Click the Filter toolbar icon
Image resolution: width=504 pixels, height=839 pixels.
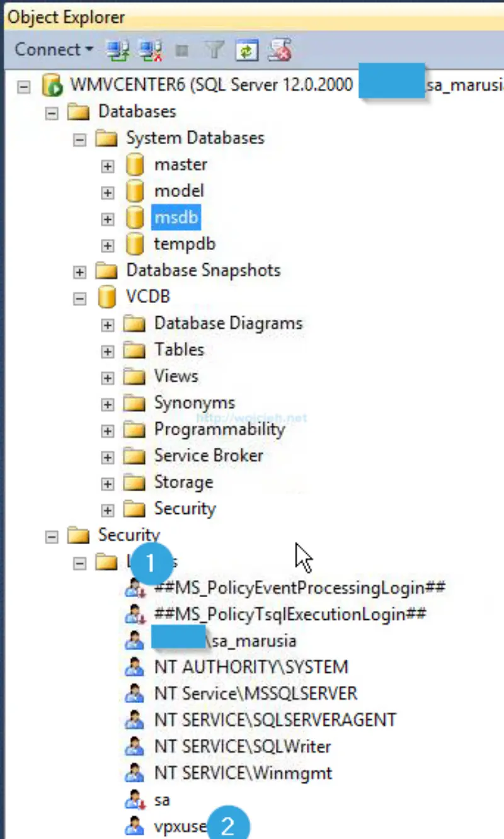point(215,50)
